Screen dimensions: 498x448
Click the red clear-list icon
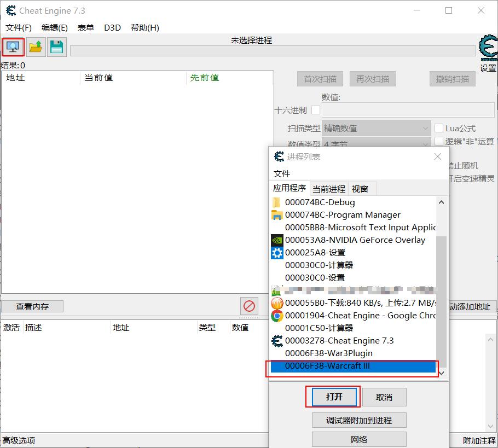point(249,306)
